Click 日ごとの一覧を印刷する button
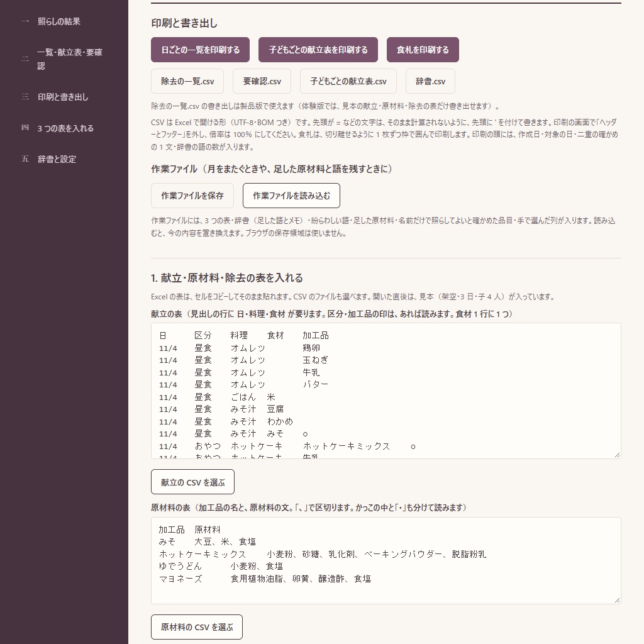Image resolution: width=644 pixels, height=644 pixels. point(201,50)
